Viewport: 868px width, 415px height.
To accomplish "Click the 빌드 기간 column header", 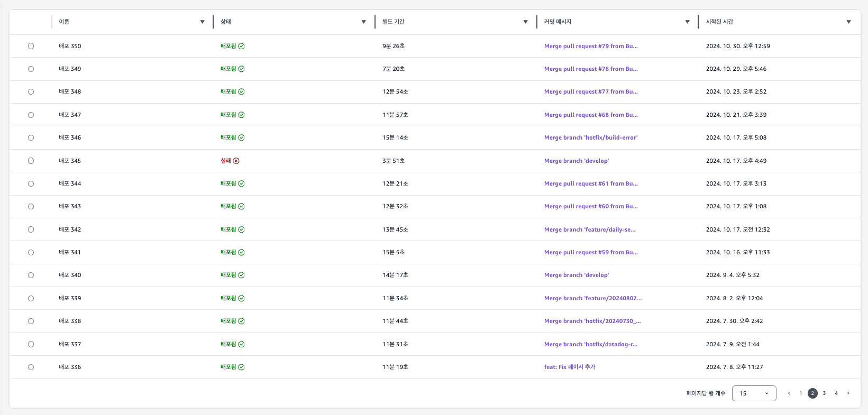I will pyautogui.click(x=394, y=22).
